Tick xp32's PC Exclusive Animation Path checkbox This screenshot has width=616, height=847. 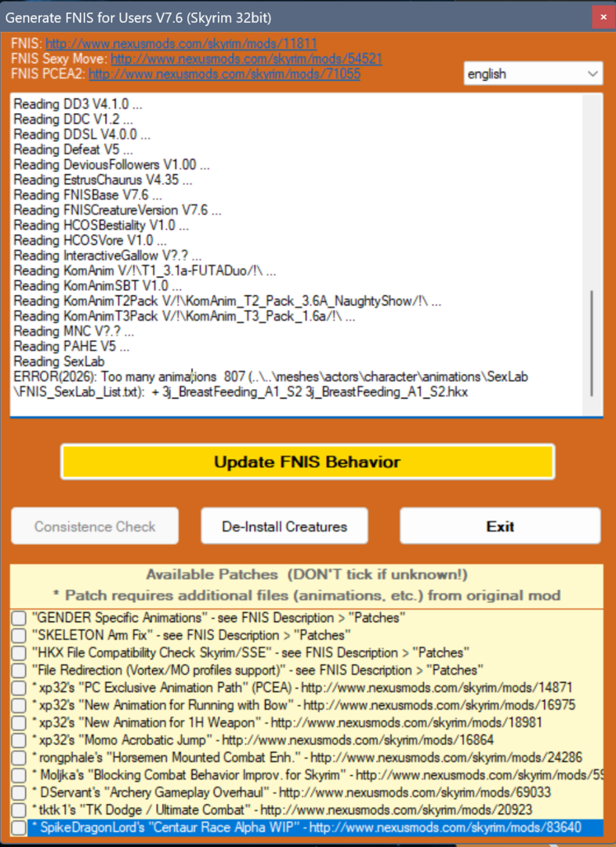tap(19, 688)
